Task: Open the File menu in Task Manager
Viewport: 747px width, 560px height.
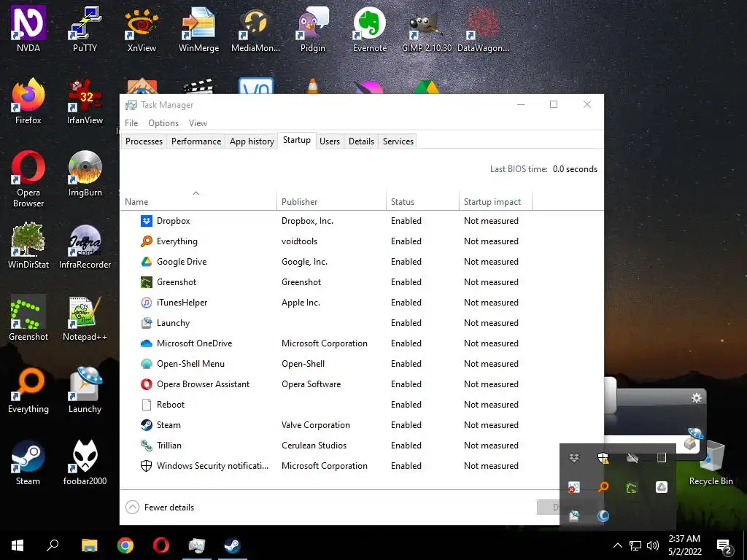Action: (x=131, y=122)
